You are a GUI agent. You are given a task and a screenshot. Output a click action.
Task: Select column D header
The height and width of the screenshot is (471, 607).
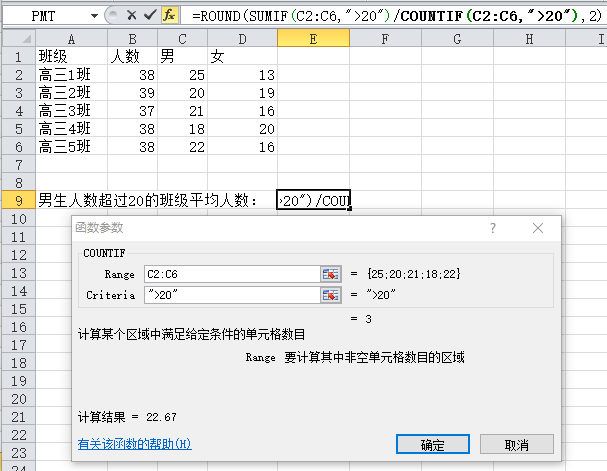242,39
